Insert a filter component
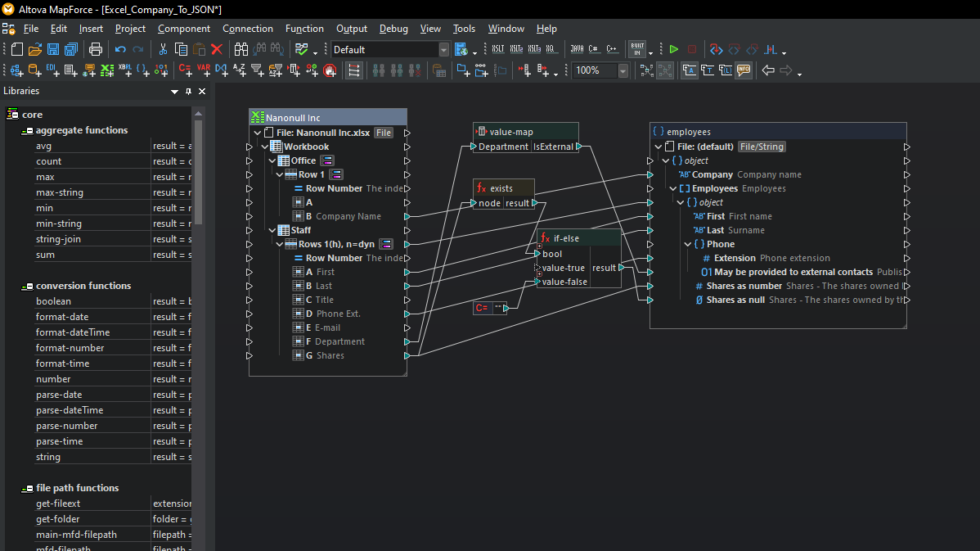 click(x=258, y=70)
